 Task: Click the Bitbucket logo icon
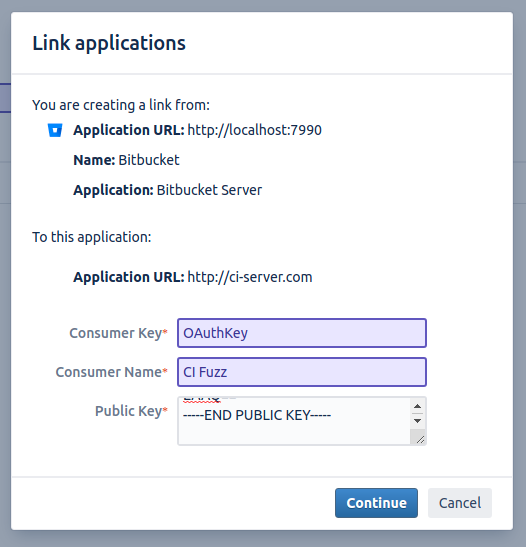click(x=55, y=130)
